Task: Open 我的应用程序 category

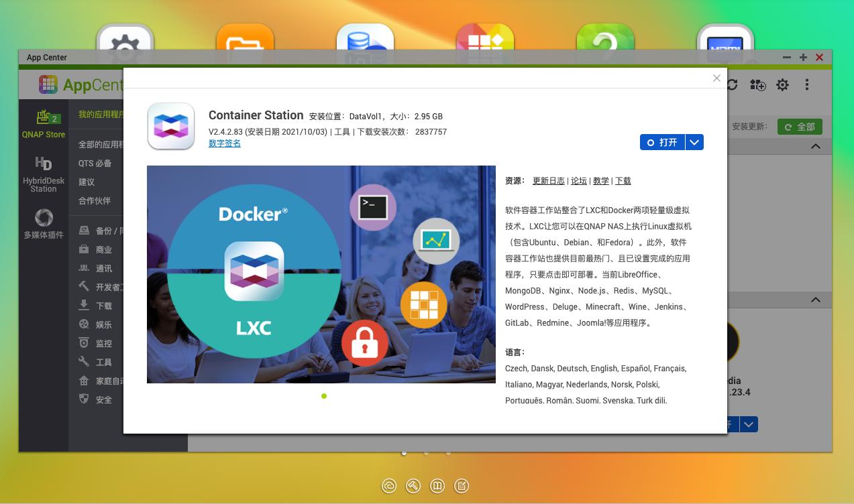Action: 101,115
